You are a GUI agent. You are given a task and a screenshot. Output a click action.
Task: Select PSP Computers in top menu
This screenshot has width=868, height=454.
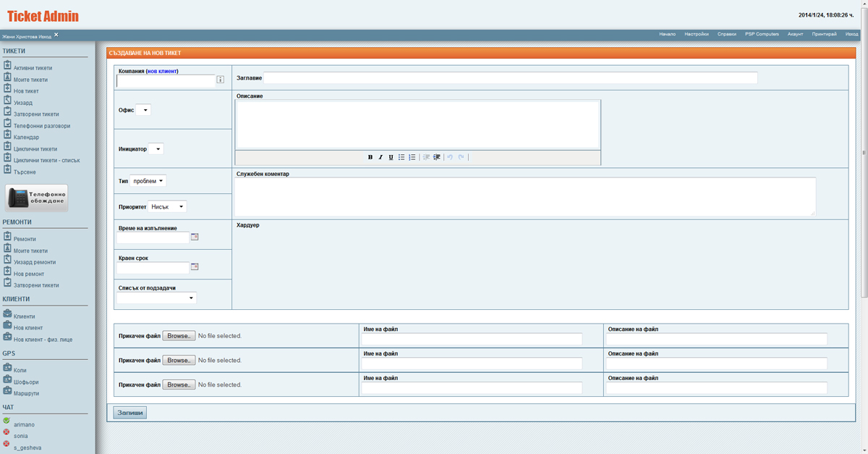coord(762,34)
